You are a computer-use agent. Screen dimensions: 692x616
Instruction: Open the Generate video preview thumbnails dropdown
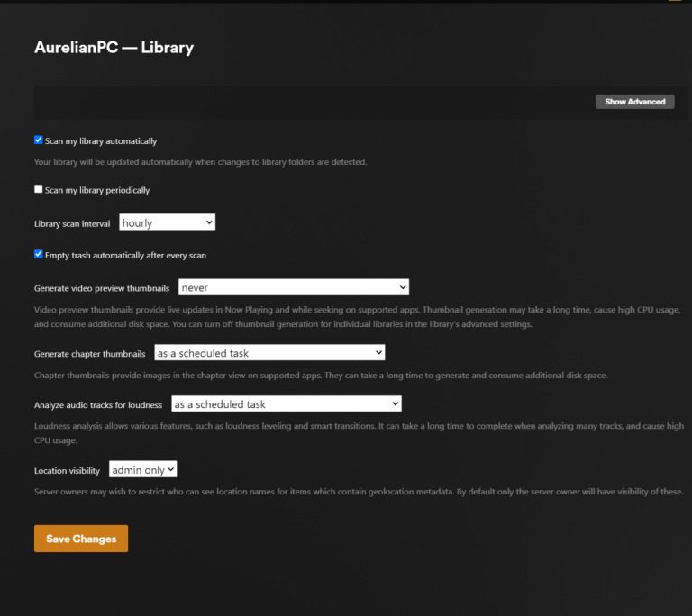click(294, 287)
